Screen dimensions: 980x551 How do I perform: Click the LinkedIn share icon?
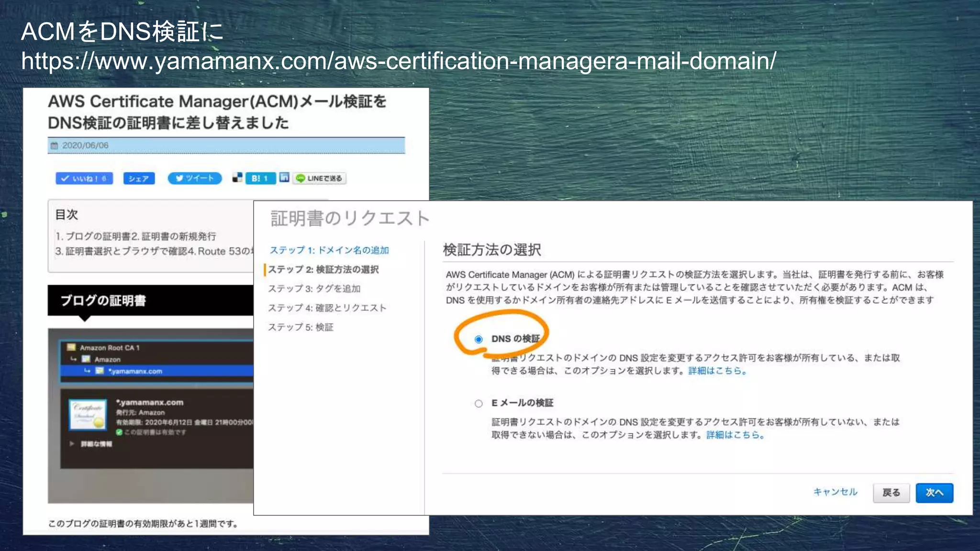tap(284, 177)
